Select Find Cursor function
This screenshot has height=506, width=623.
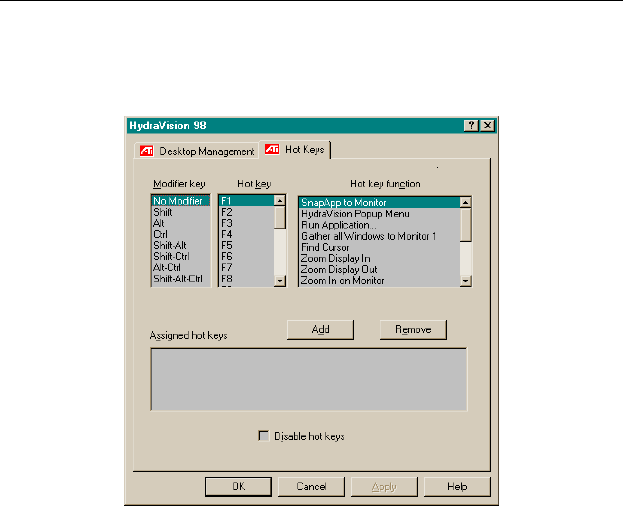(379, 247)
